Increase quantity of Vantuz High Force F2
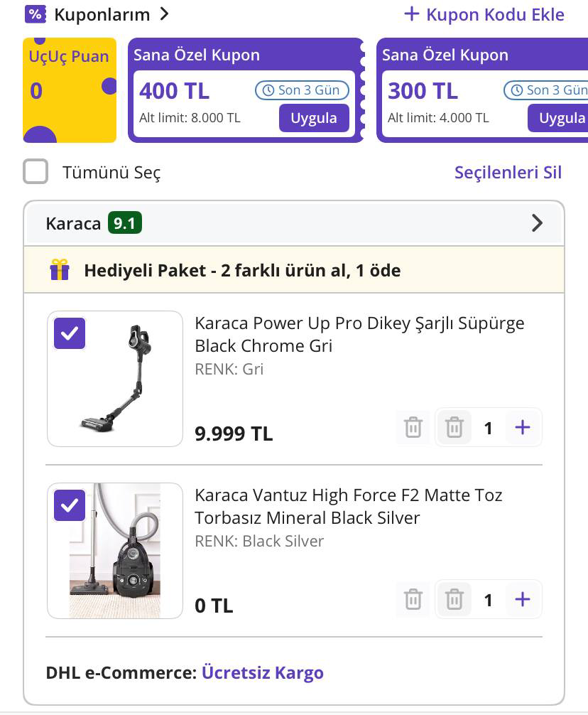 tap(523, 599)
